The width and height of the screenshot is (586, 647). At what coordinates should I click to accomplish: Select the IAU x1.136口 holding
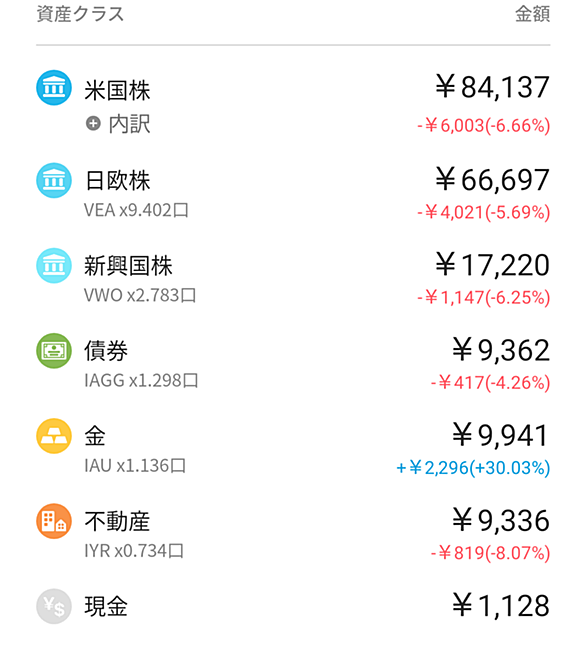pos(135,465)
